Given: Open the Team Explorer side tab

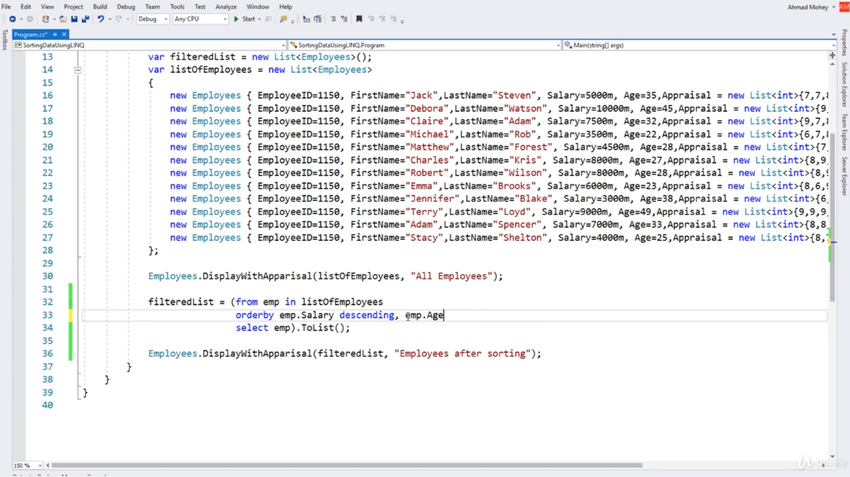Looking at the screenshot, I should point(845,132).
